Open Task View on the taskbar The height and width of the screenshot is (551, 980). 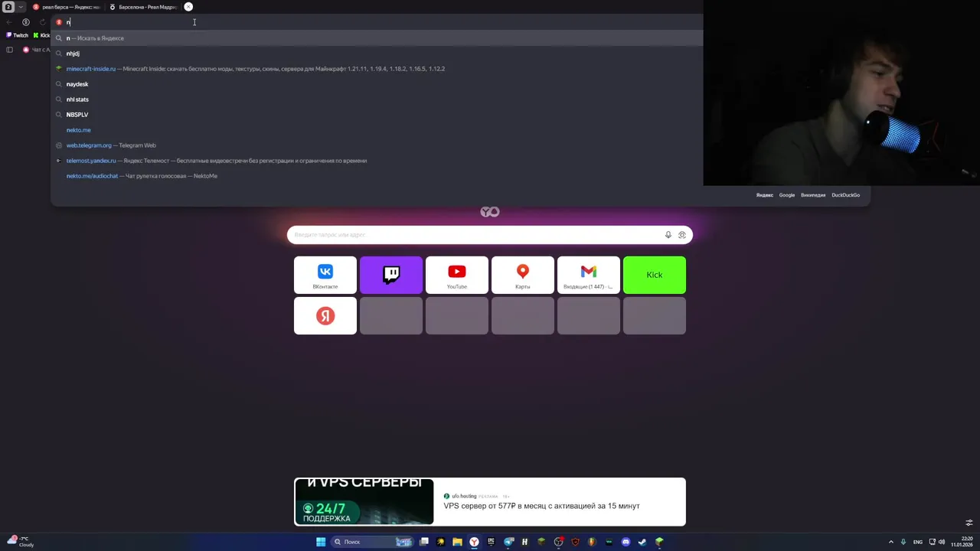click(x=424, y=542)
